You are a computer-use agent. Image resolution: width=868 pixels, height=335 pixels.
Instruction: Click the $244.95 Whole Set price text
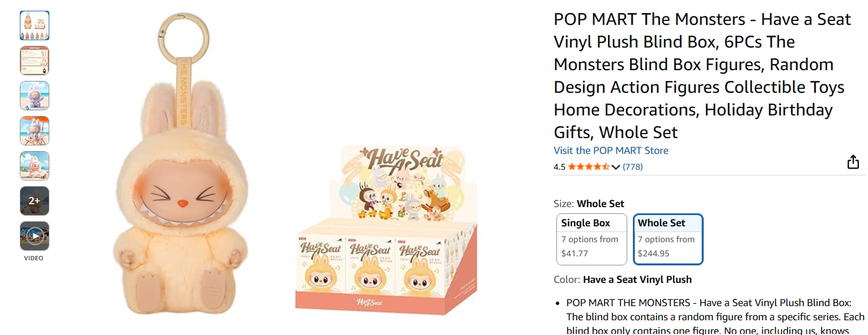(653, 254)
